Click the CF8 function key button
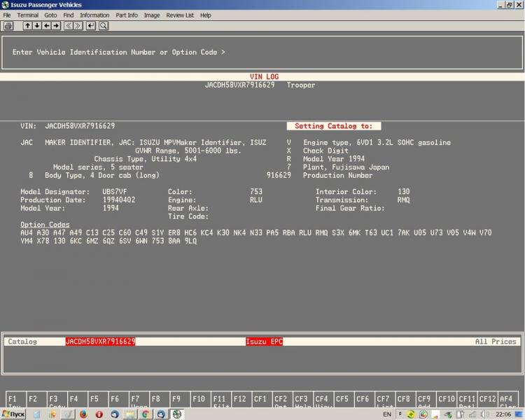 point(405,399)
